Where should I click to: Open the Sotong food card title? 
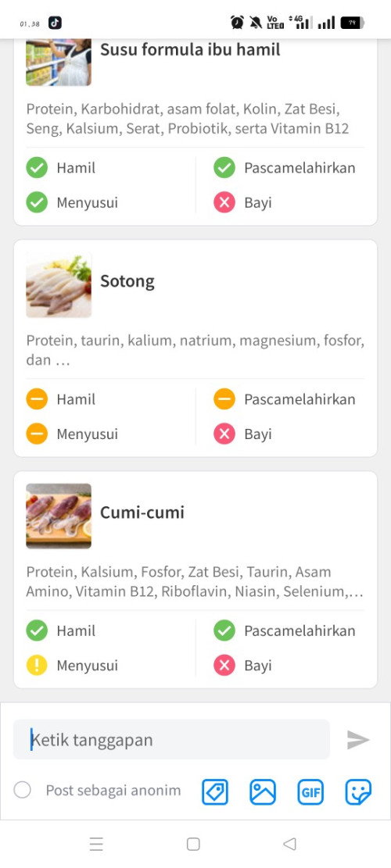pos(127,281)
